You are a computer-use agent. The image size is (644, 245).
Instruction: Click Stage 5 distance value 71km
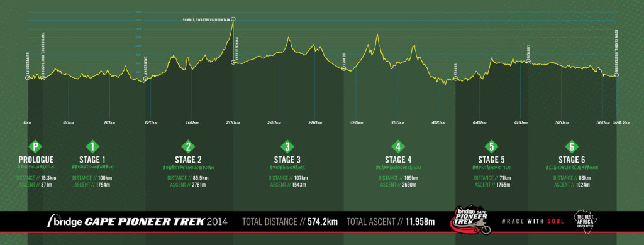point(506,178)
